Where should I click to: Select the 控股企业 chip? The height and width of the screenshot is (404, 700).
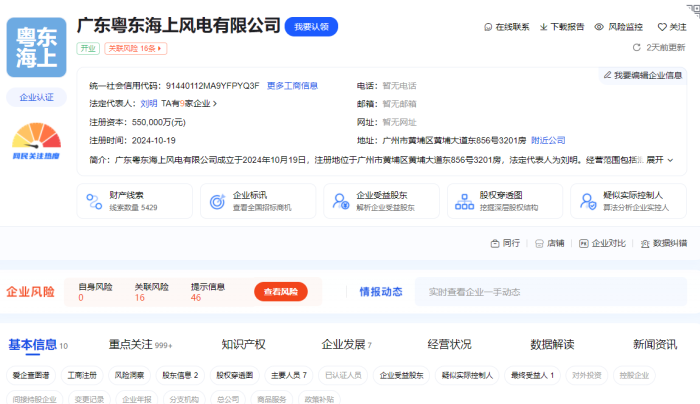pyautogui.click(x=634, y=375)
